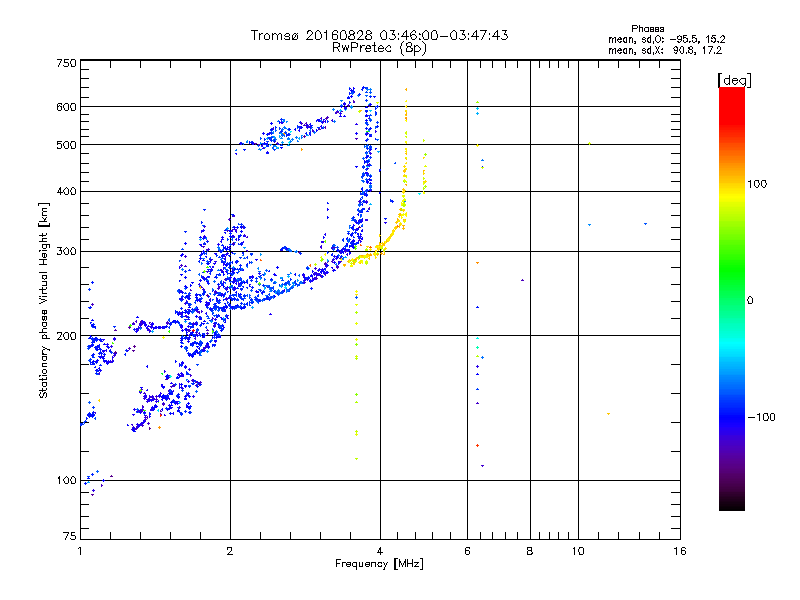
Task: Click the x-axis "10" tick label
Action: point(578,551)
